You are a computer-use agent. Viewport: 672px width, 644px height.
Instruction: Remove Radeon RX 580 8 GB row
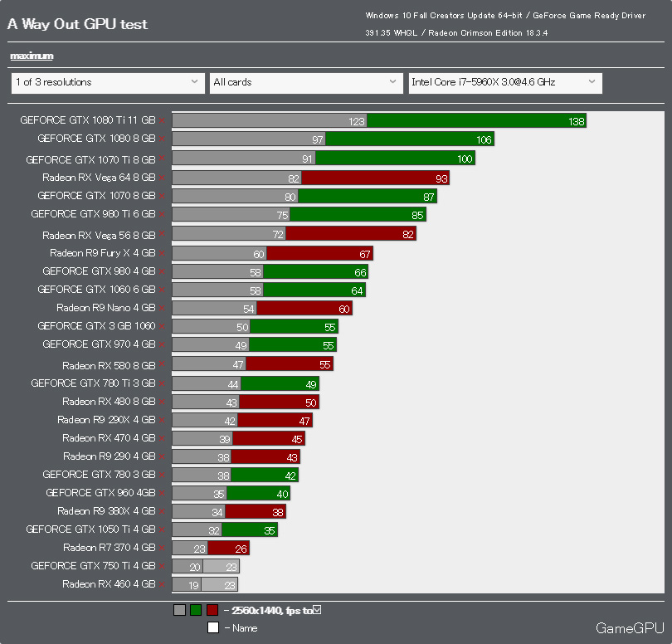[x=162, y=364]
